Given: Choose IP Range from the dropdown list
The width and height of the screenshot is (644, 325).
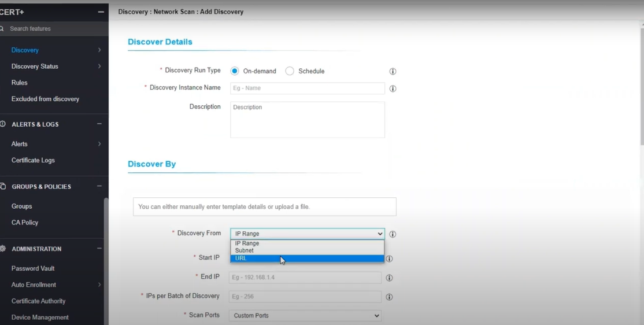Looking at the screenshot, I should [307, 243].
